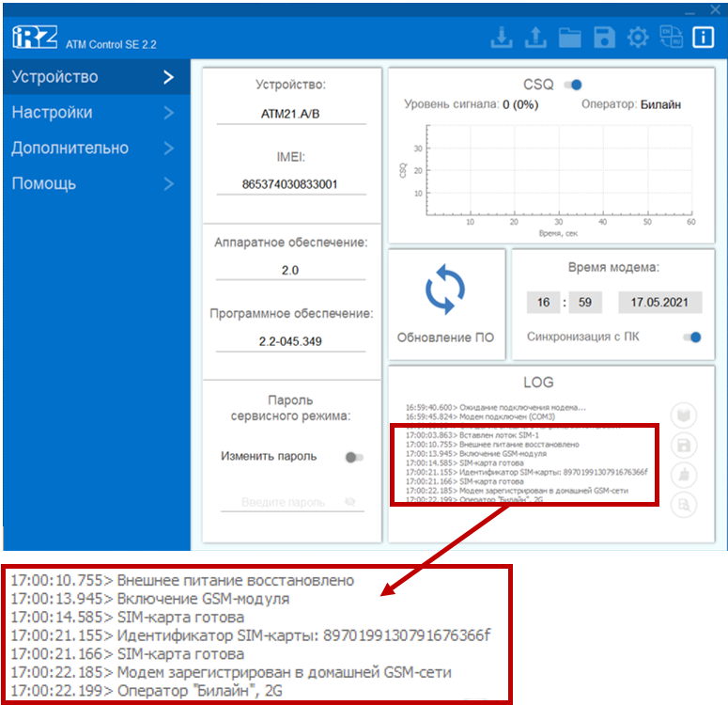Screen dimensions: 728x705
Task: Click the Обновление ПО refresh arrows icon
Action: pyautogui.click(x=445, y=292)
